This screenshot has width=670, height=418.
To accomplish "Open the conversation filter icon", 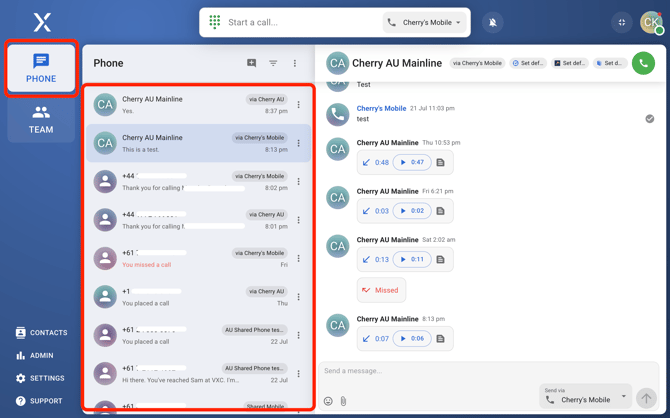I will coord(273,63).
